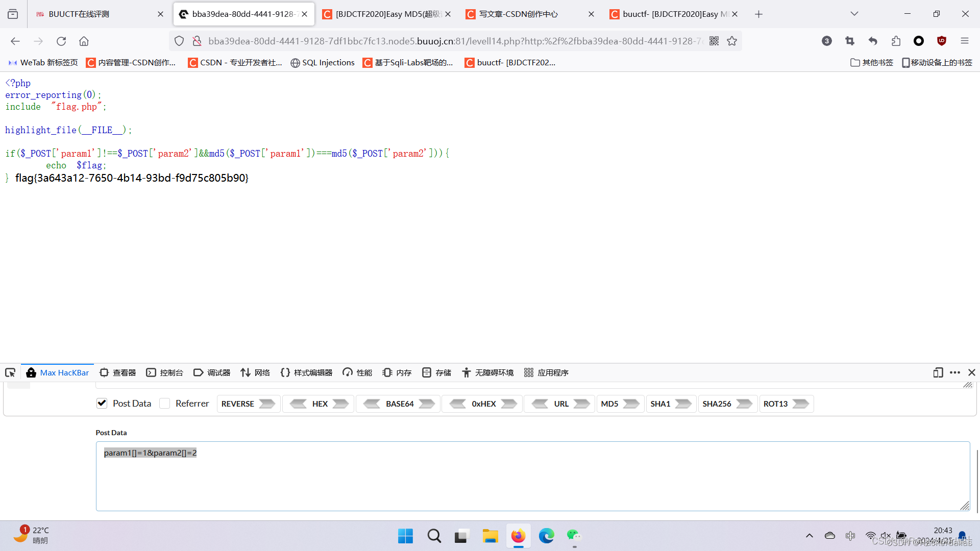Hash selection with the MD5 button

click(620, 404)
